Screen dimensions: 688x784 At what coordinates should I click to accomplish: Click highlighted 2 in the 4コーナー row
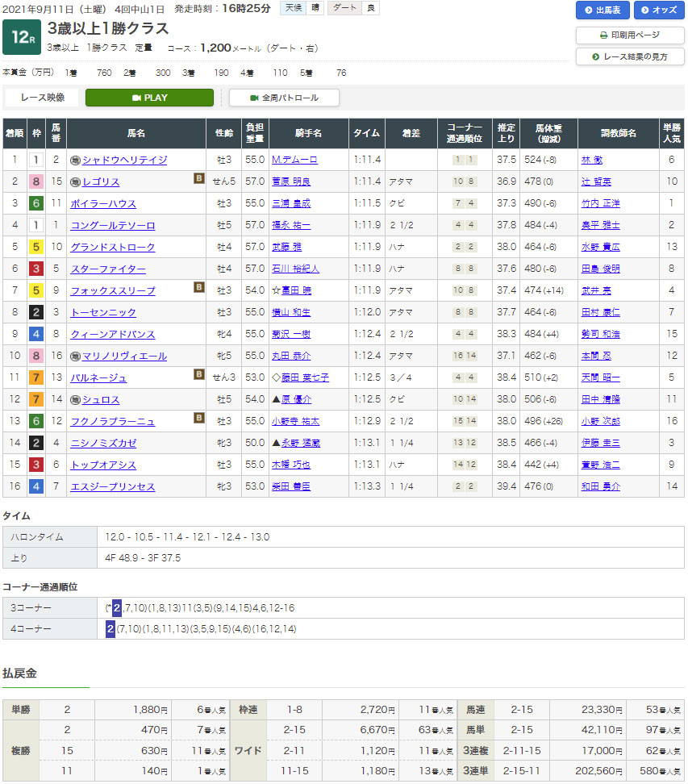click(x=110, y=629)
